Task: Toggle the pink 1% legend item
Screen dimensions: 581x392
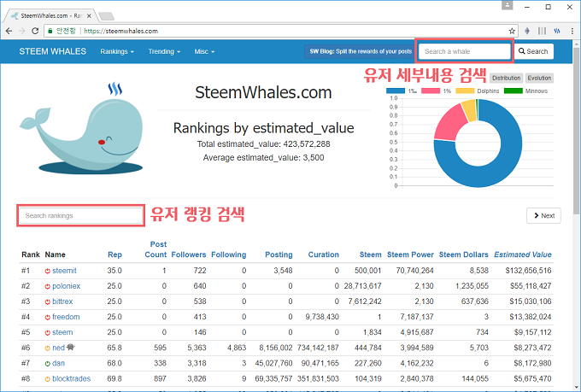Action: pyautogui.click(x=436, y=91)
